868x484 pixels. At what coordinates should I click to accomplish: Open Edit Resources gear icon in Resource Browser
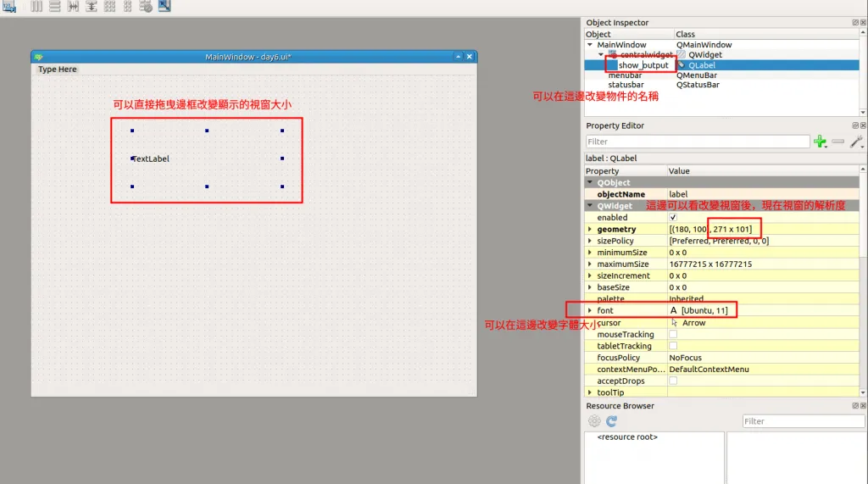(594, 421)
